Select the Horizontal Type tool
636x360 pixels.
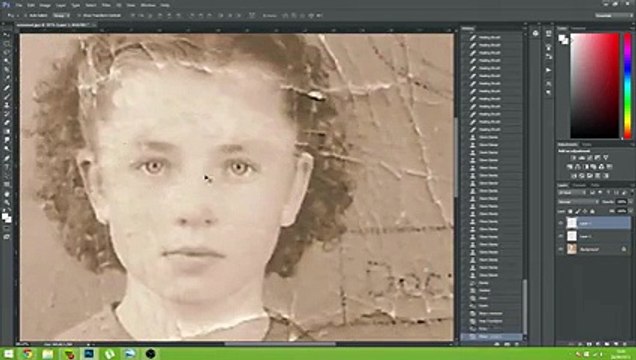point(6,167)
